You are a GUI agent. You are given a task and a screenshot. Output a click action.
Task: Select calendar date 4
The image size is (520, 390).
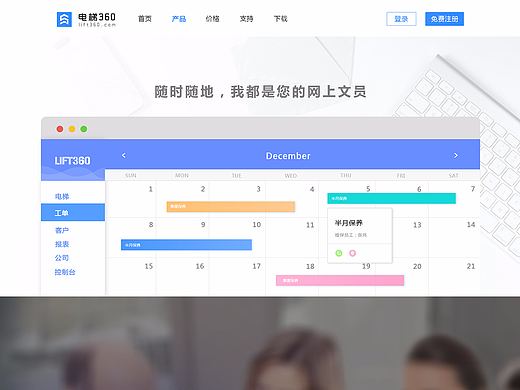[312, 189]
